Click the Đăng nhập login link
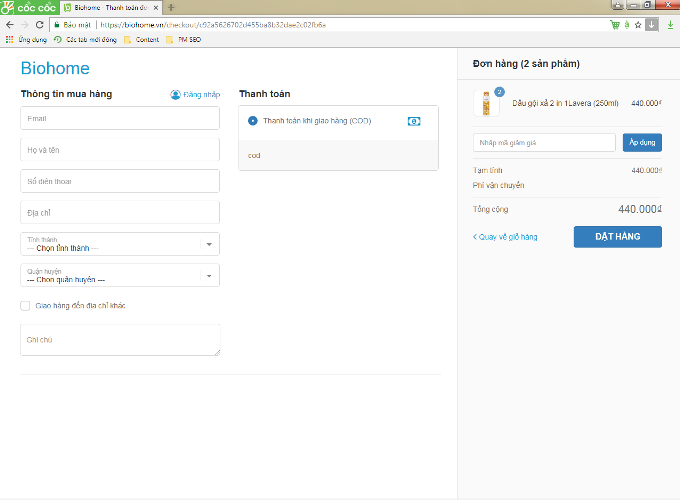Viewport: 680px width, 500px height. (195, 95)
